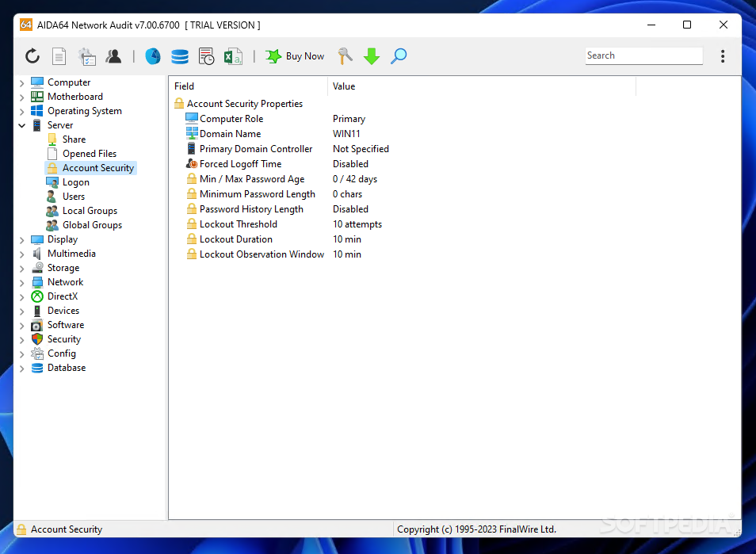Screen dimensions: 756x554
Task: Select Local Groups in the tree
Action: point(90,211)
